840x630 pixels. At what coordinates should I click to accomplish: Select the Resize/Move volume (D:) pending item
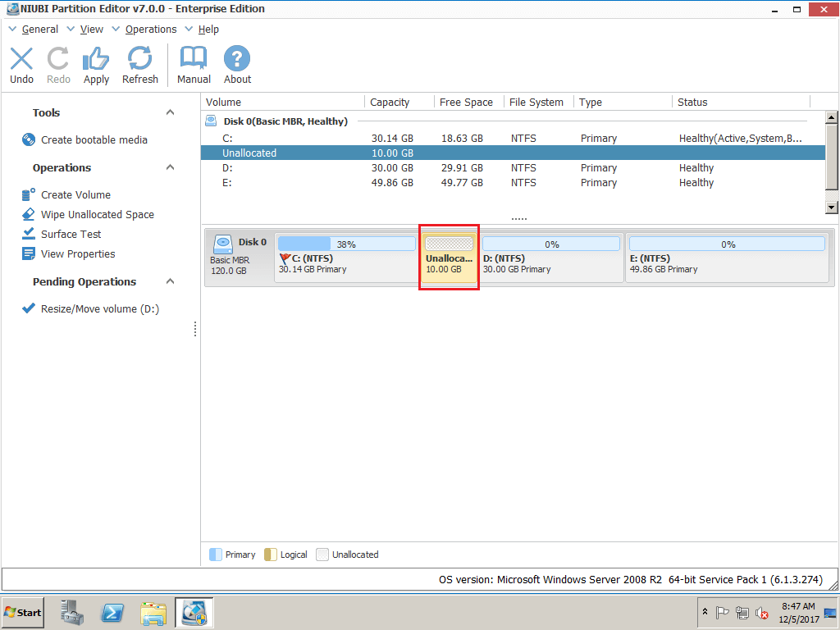tap(100, 309)
